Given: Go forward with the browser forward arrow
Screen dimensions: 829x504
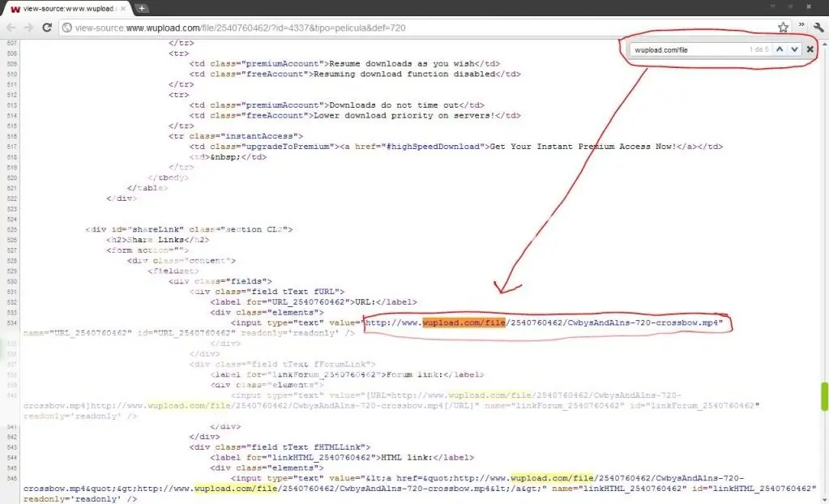Looking at the screenshot, I should [x=28, y=28].
